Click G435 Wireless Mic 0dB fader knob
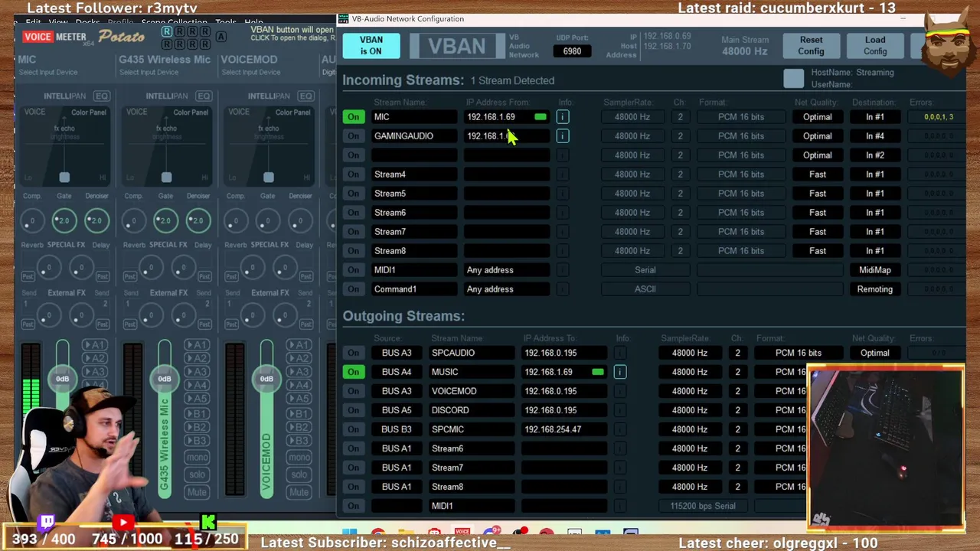This screenshot has width=980, height=551. tap(164, 379)
